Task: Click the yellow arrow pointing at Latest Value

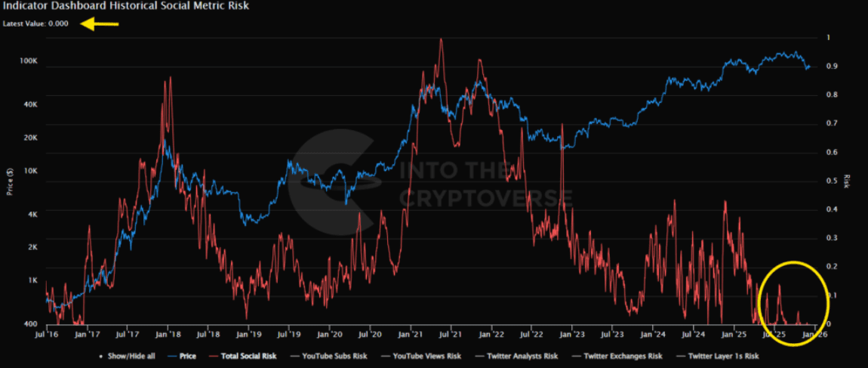Action: (x=99, y=24)
